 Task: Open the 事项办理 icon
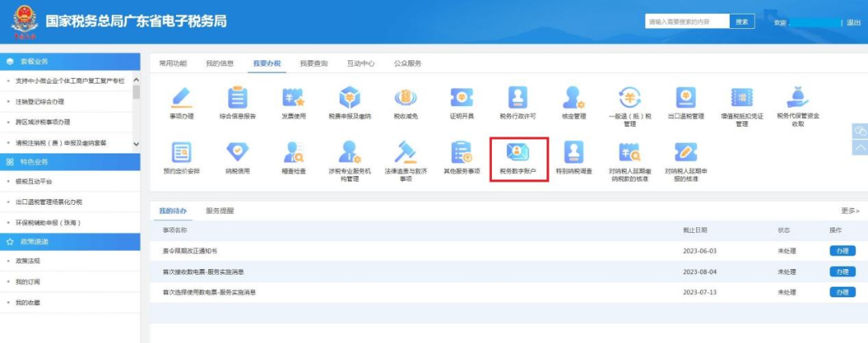[x=182, y=98]
